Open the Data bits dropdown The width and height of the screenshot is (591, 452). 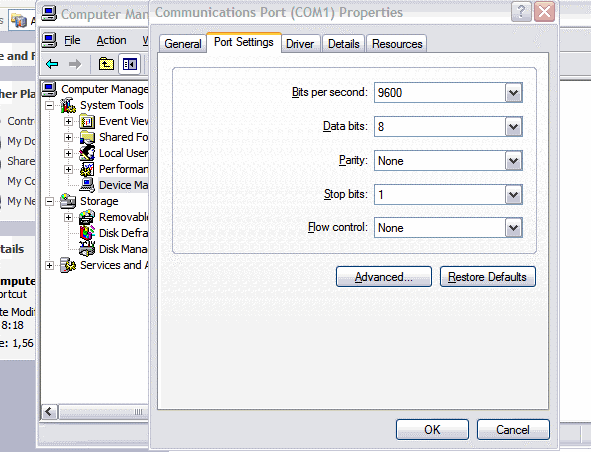[513, 126]
